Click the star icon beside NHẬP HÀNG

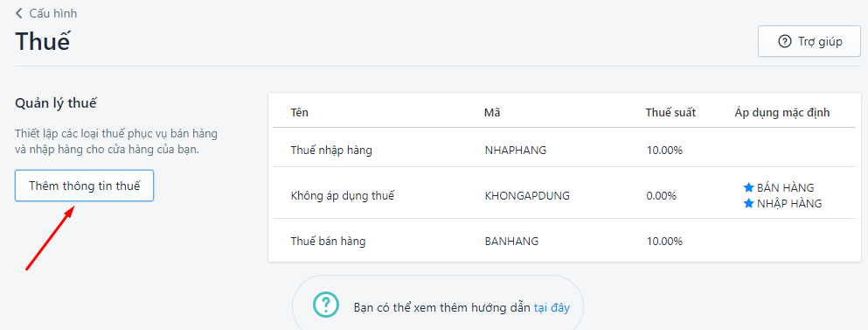[x=749, y=204]
